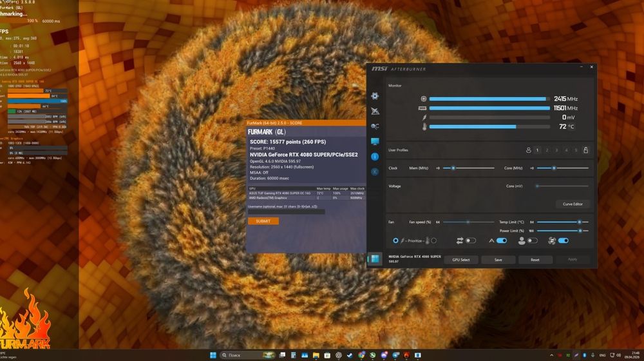Toggle the auto fan speed switch
This screenshot has width=644, height=361.
[x=502, y=240]
